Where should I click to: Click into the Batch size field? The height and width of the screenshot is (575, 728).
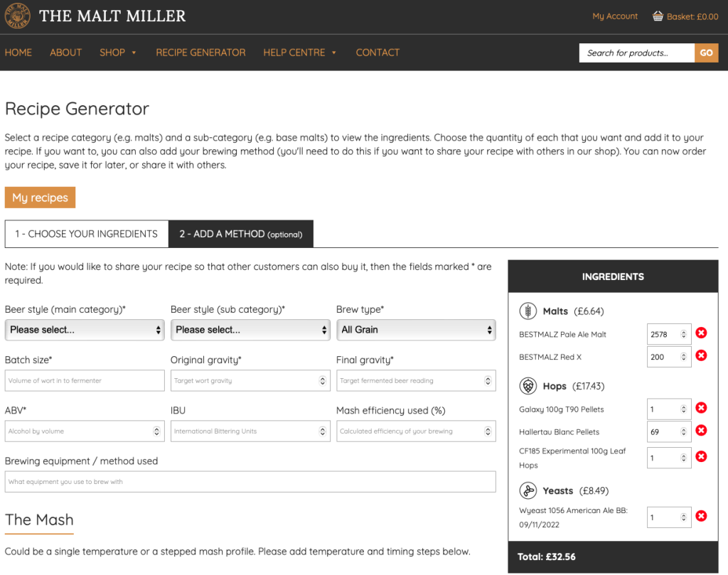85,380
